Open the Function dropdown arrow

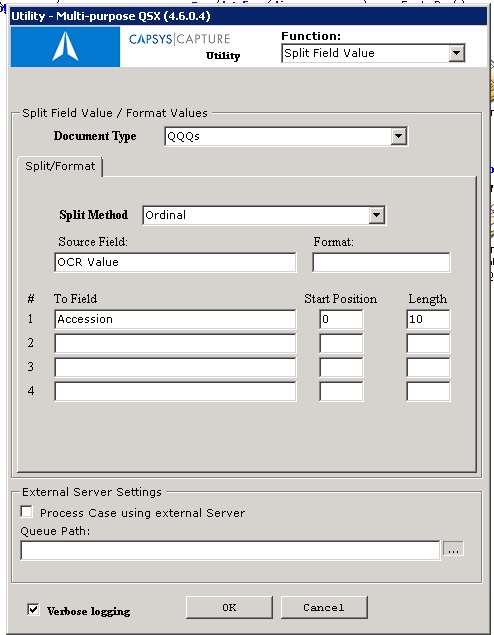click(x=456, y=53)
